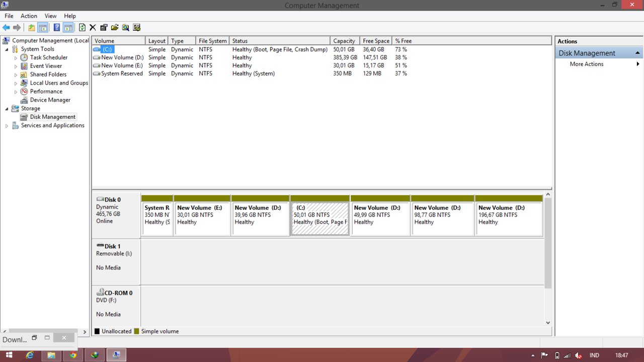This screenshot has width=644, height=362.
Task: Click the Delete X toolbar icon
Action: 93,28
